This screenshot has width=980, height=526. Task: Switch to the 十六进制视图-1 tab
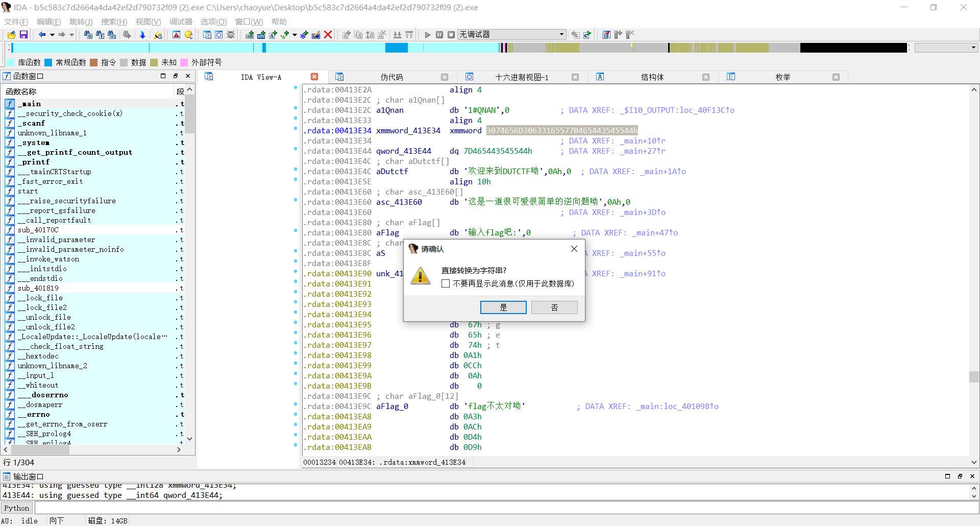tap(522, 77)
